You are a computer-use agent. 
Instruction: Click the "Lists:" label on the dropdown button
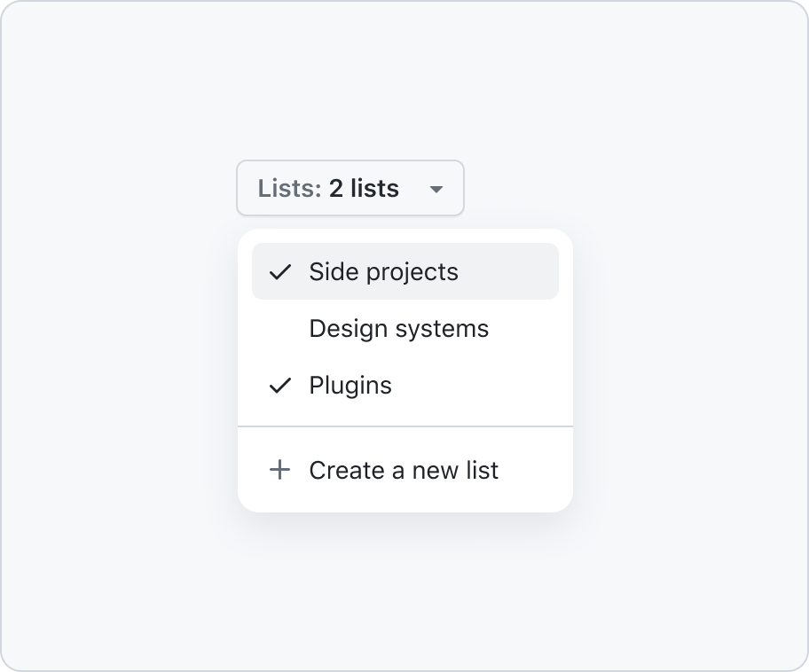coord(290,188)
